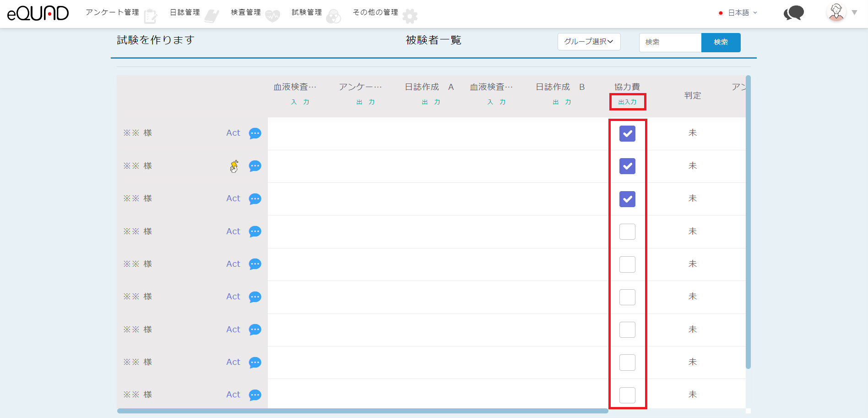This screenshot has height=418, width=868.
Task: Open the 日本語 language selector
Action: click(738, 13)
